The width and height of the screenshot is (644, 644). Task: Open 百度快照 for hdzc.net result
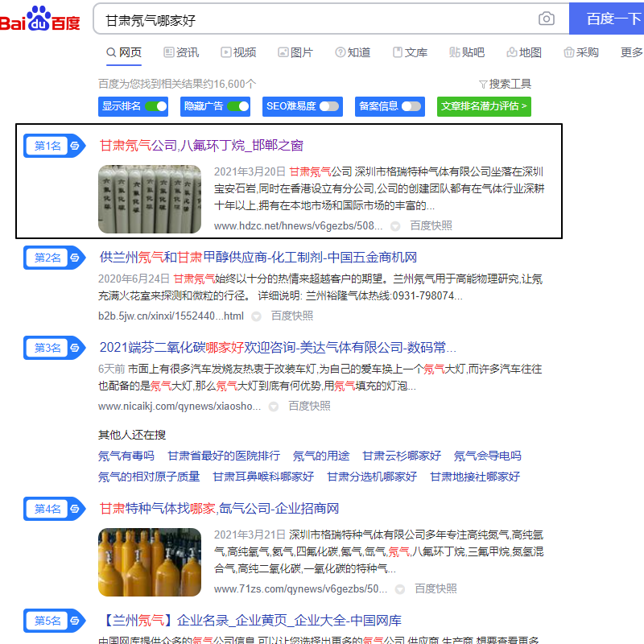tap(431, 226)
